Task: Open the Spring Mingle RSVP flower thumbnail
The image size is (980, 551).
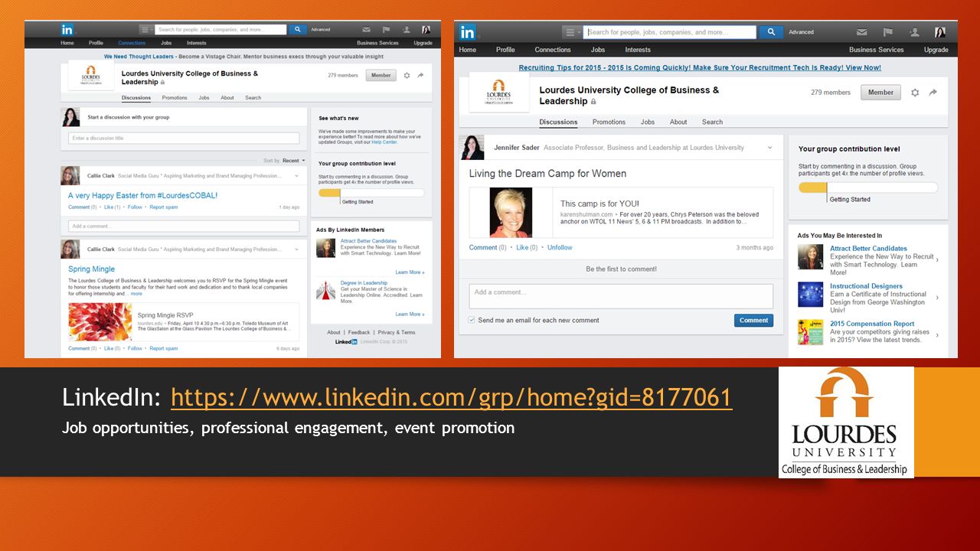Action: pyautogui.click(x=100, y=321)
